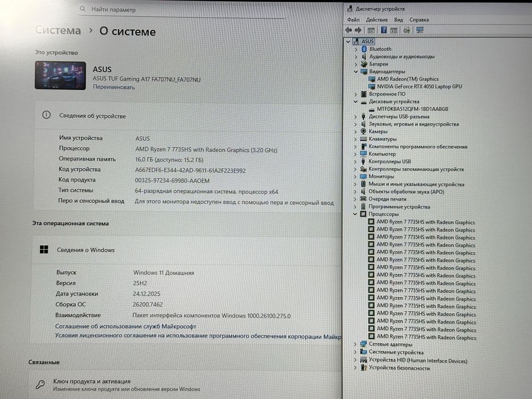Select NVIDIA GeForce RTX 4050 Laptop GPU

pos(419,87)
